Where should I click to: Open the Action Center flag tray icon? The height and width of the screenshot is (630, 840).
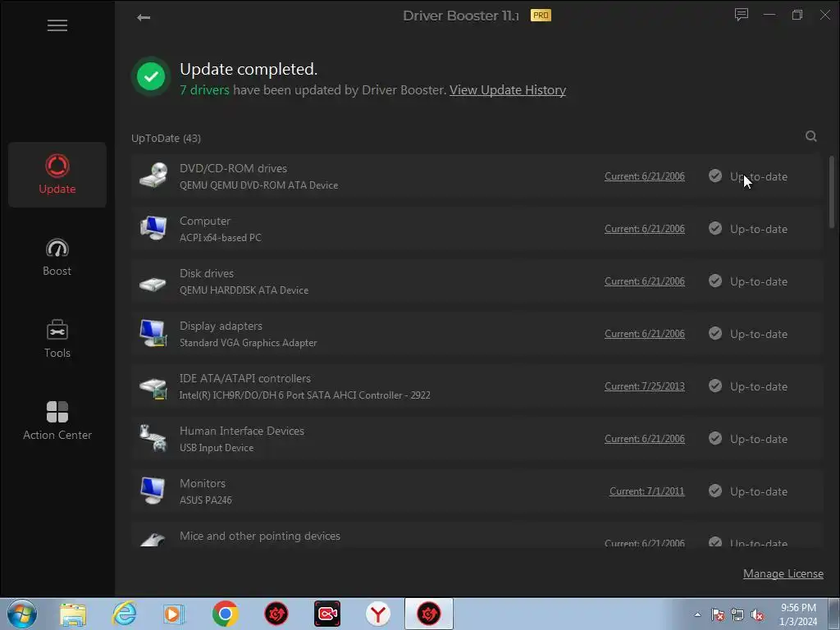click(x=717, y=615)
